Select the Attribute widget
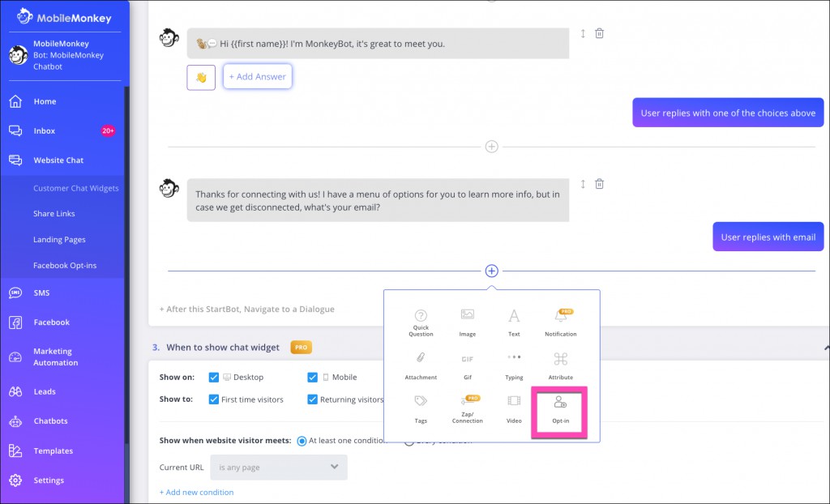Screen dimensions: 830x504 click(x=561, y=365)
